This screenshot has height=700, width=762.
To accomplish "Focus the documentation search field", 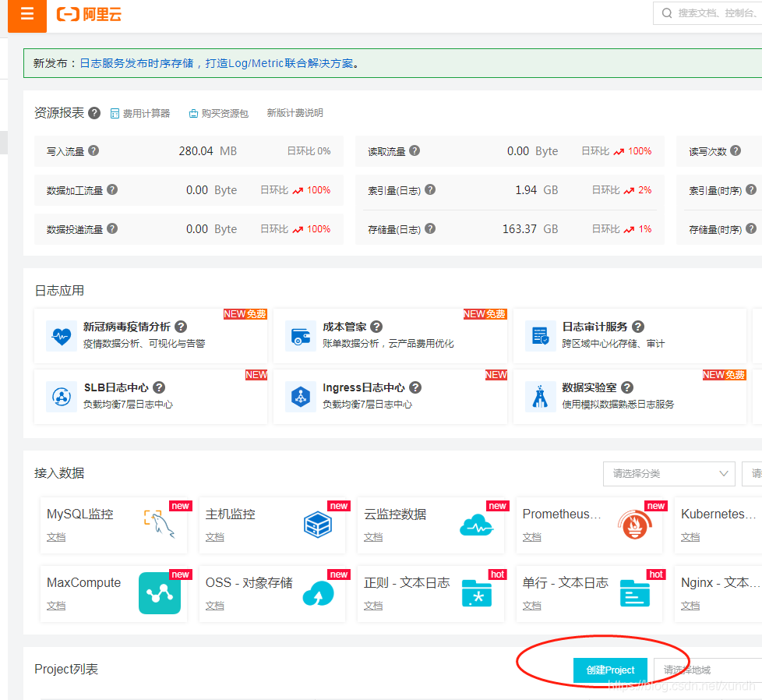I will click(707, 13).
